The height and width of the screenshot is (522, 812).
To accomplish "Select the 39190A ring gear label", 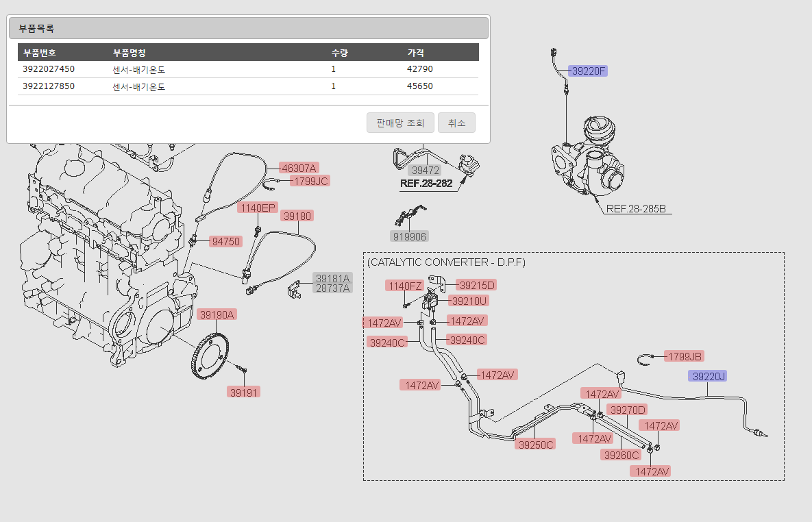I will click(x=217, y=314).
